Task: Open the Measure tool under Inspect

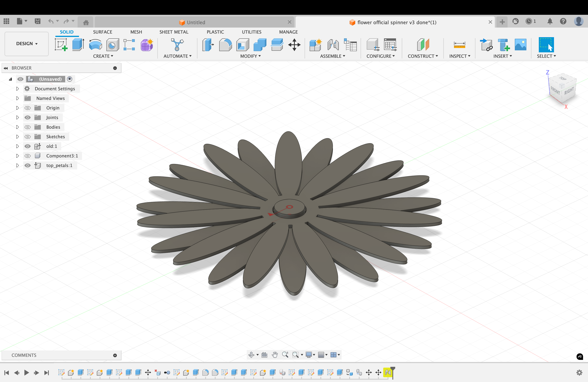Action: [459, 45]
